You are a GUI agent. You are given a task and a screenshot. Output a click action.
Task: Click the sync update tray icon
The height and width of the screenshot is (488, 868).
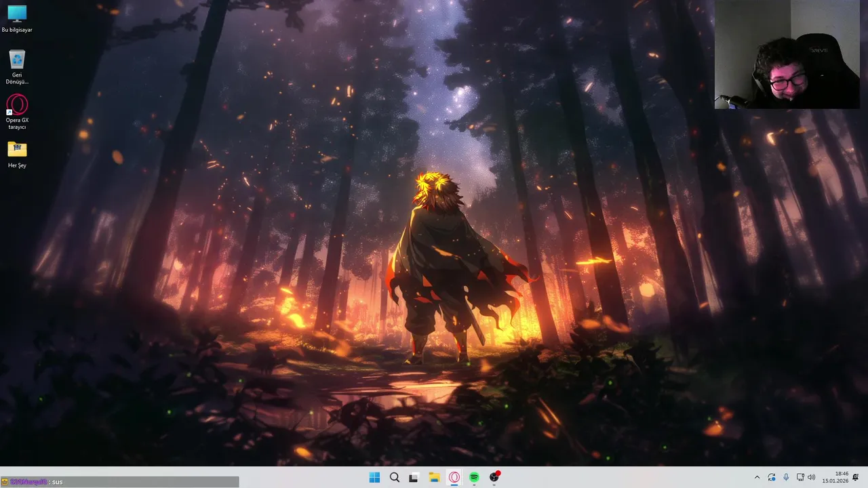pos(772,477)
